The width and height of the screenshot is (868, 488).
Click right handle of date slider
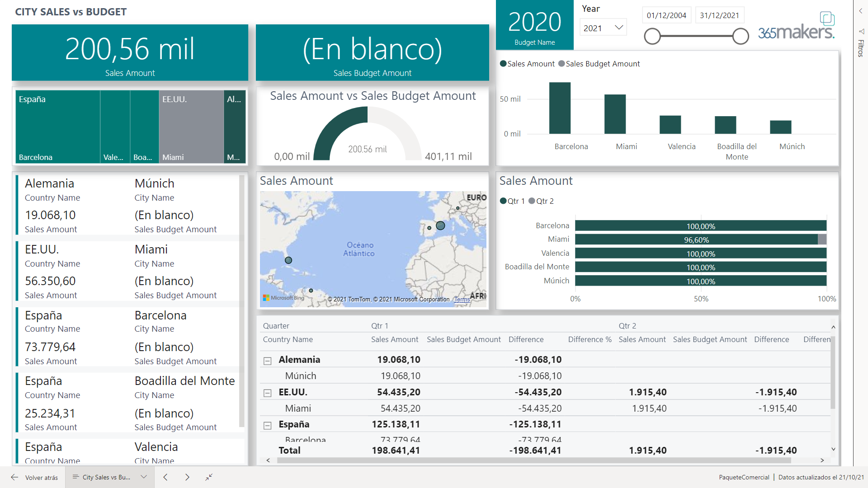tap(741, 36)
